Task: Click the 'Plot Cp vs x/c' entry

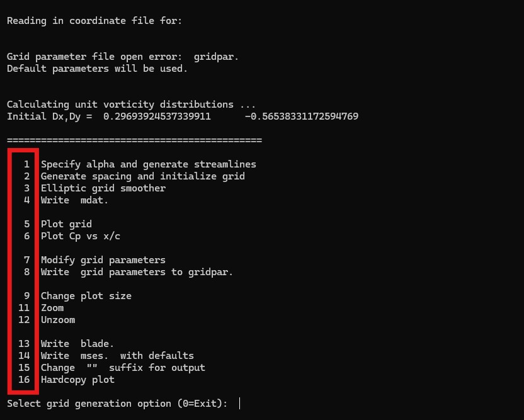Action: 81,236
